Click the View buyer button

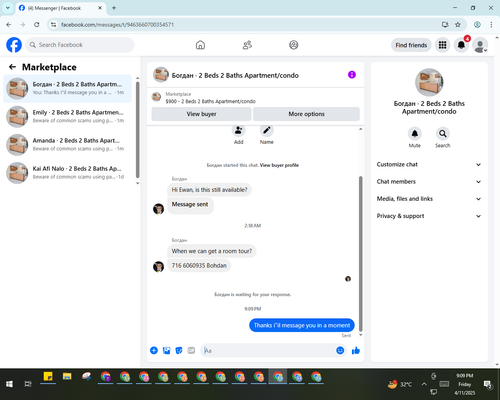[x=201, y=114]
